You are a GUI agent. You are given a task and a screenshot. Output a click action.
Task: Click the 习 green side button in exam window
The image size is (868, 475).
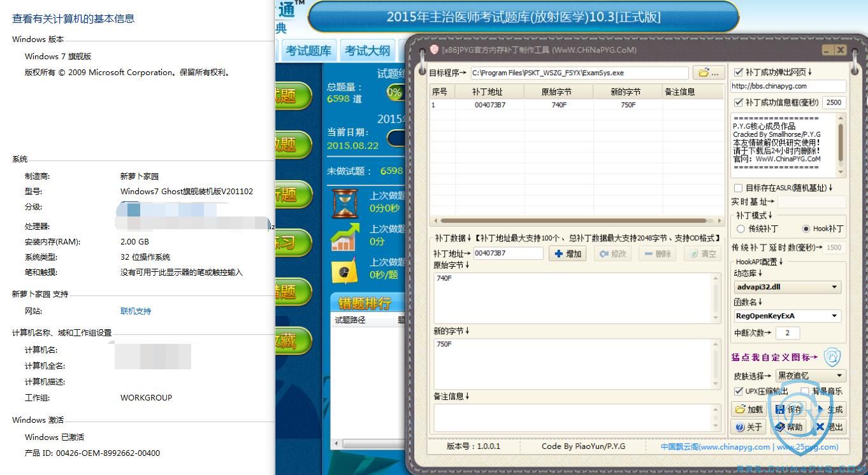pyautogui.click(x=294, y=242)
